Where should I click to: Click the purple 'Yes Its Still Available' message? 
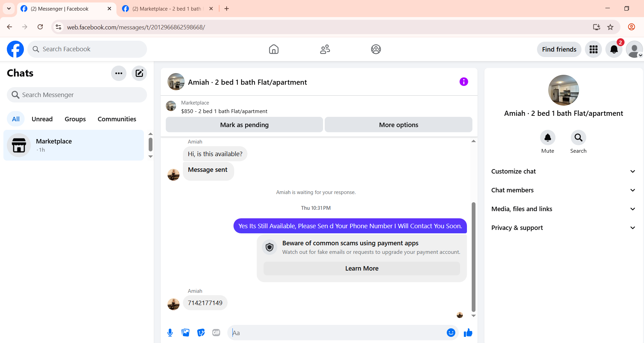click(350, 226)
